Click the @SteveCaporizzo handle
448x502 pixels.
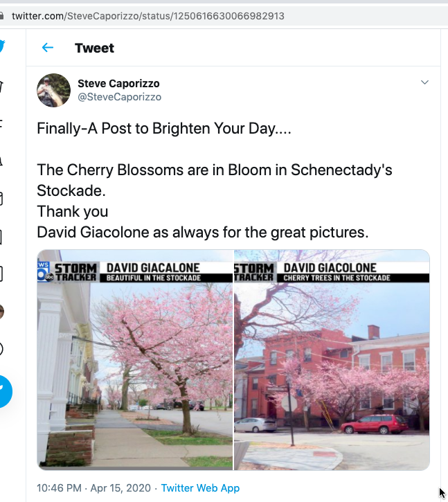point(119,97)
